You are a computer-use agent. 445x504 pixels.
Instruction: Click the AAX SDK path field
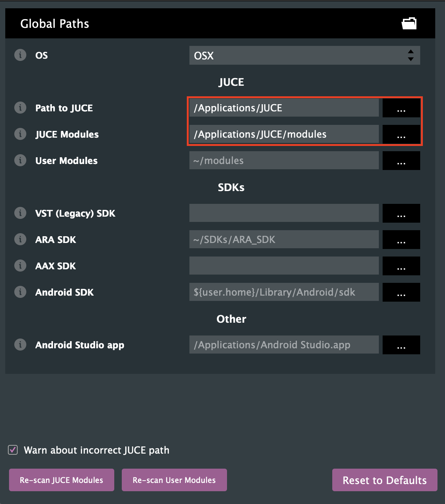click(284, 266)
